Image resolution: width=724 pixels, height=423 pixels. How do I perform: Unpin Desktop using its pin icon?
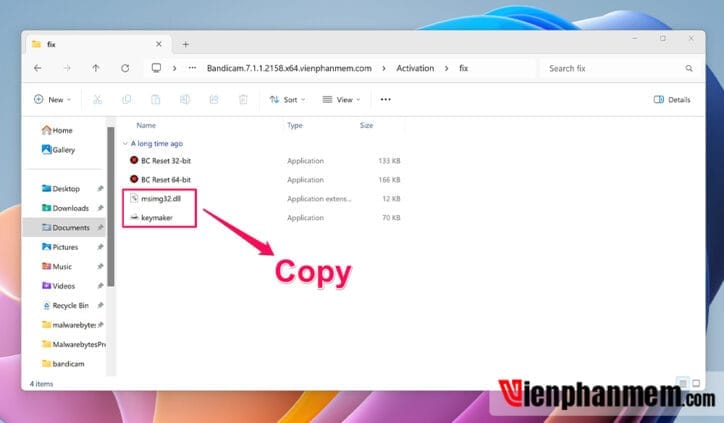(100, 188)
